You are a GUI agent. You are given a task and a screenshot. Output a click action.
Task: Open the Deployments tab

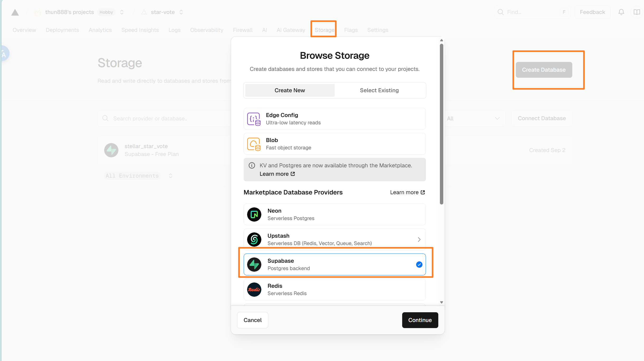[62, 30]
